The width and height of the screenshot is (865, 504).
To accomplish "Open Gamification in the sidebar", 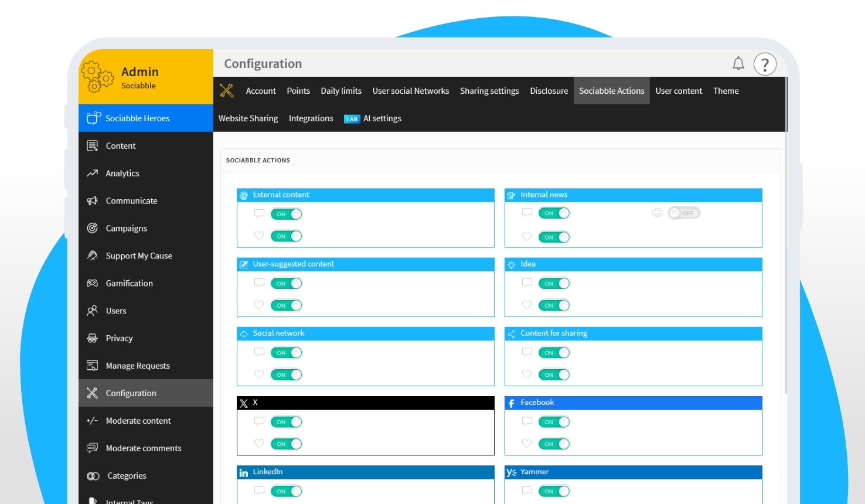I will tap(146, 283).
